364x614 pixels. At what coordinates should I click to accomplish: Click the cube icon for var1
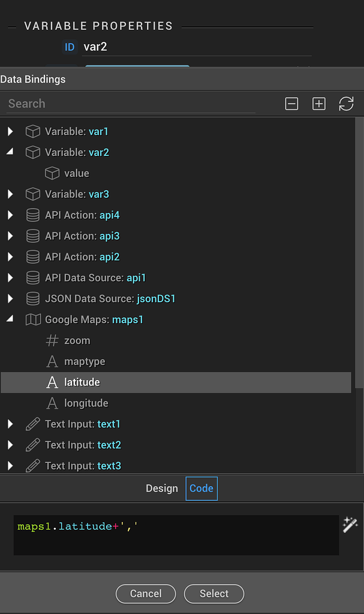33,131
